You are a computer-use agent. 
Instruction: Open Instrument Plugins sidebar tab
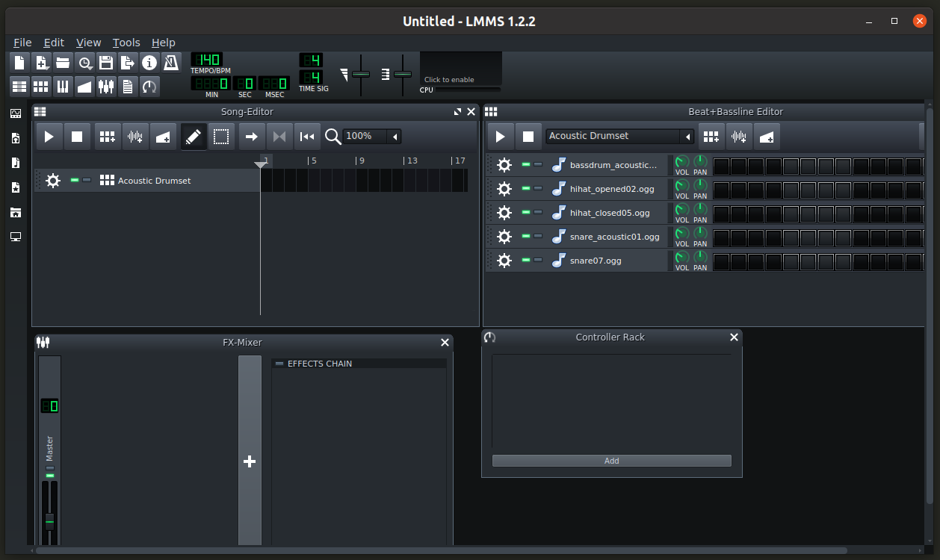[x=15, y=113]
